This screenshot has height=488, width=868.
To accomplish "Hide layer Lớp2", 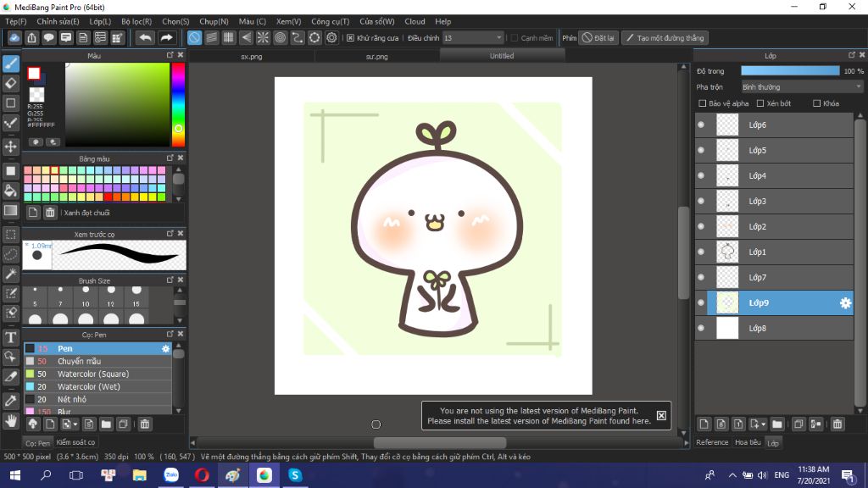I will click(701, 227).
